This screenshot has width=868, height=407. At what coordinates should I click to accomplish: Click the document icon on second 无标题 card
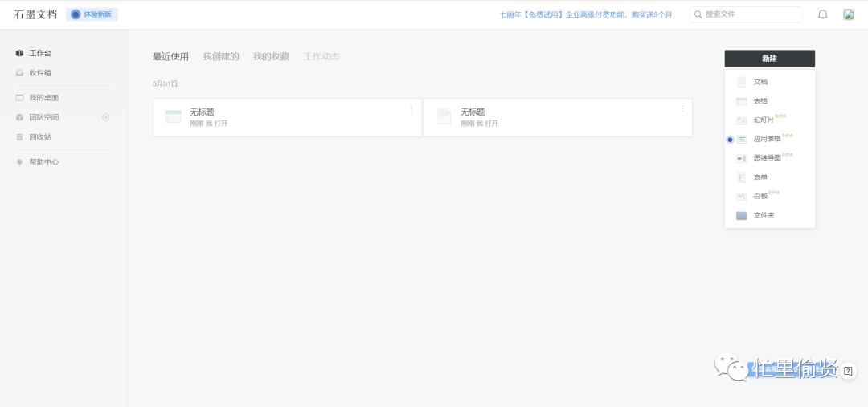[x=444, y=116]
